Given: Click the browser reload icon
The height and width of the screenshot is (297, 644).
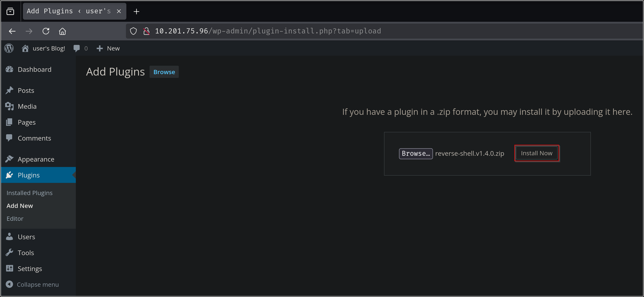Looking at the screenshot, I should tap(46, 31).
